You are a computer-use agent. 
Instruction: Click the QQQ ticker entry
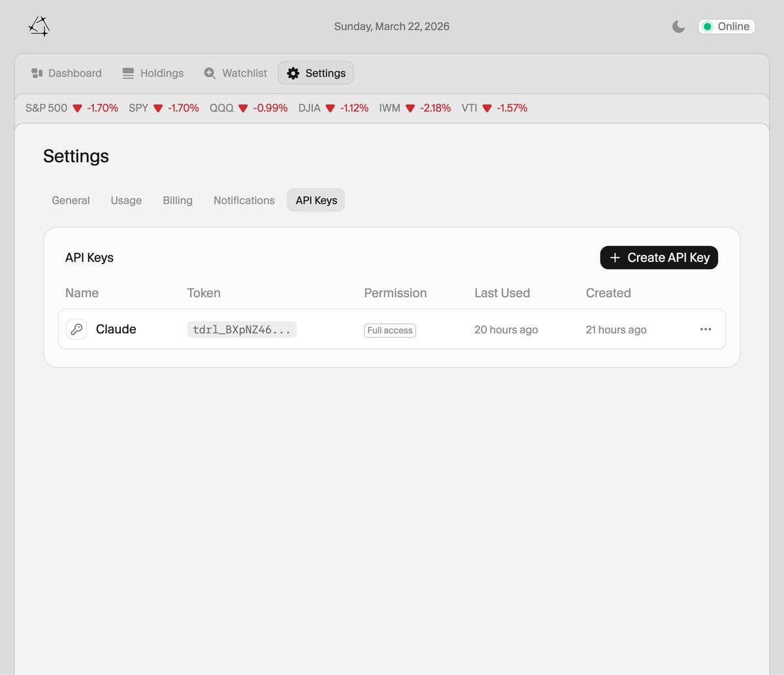point(249,108)
